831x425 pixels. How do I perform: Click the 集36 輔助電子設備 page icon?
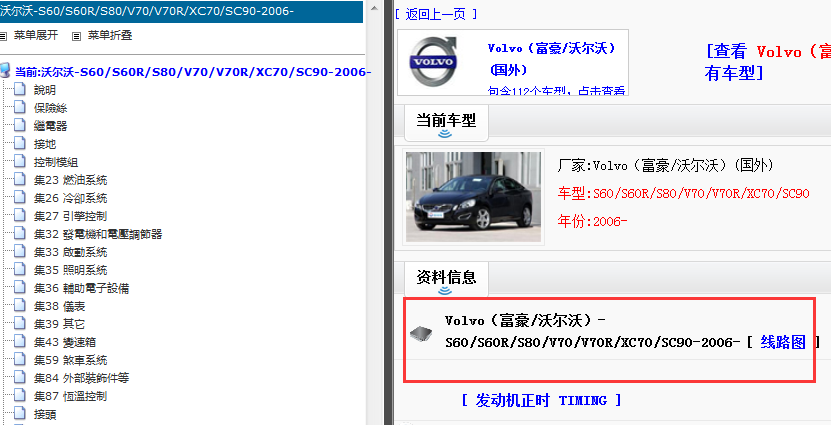click(20, 287)
